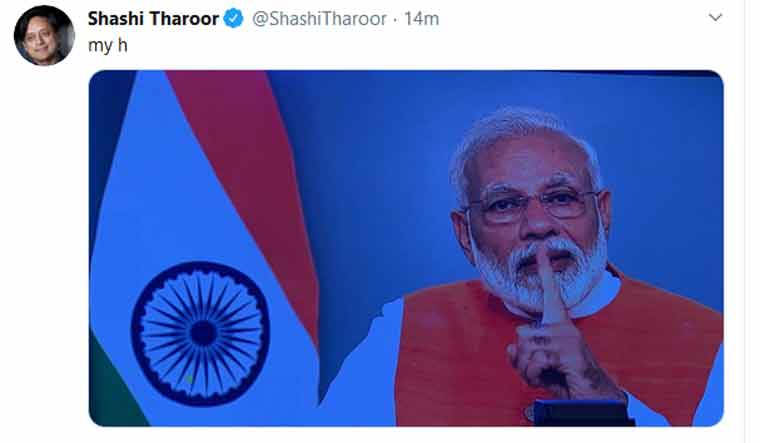Image resolution: width=760 pixels, height=443 pixels.
Task: Click the Ashoka Chakra wheel in photo
Action: [x=200, y=333]
